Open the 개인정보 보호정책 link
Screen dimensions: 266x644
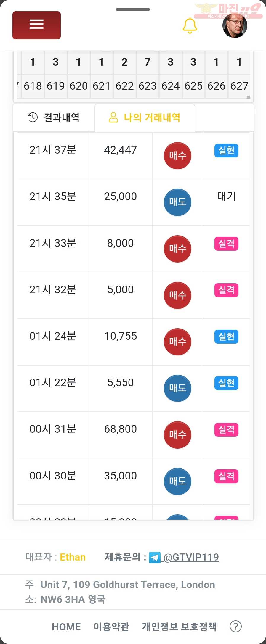(x=179, y=627)
